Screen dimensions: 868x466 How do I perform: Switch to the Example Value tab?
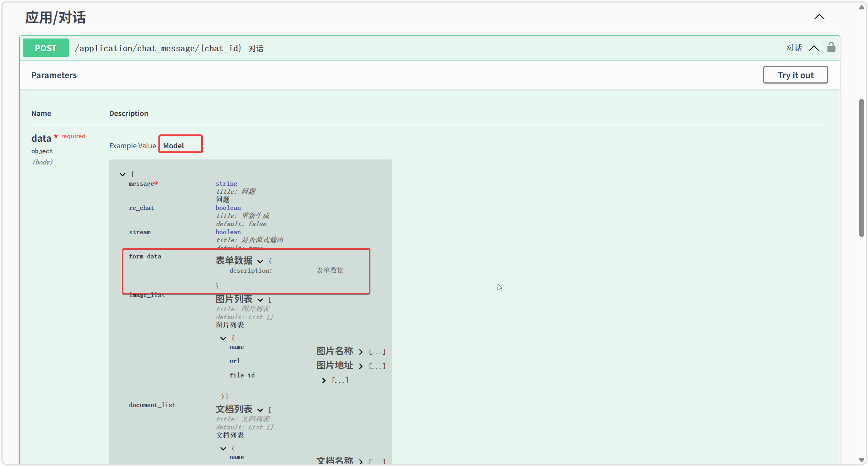click(132, 146)
